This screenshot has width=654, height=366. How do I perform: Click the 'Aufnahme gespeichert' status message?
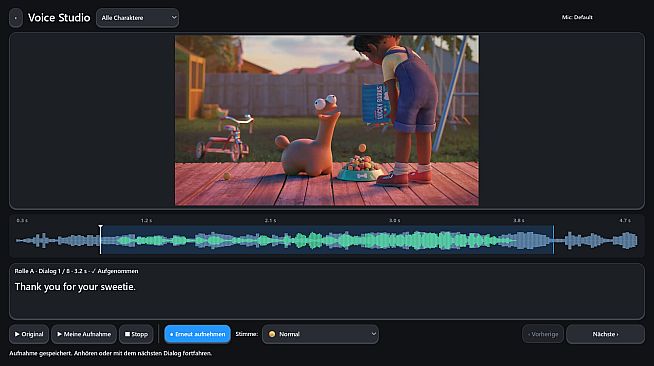pos(111,353)
